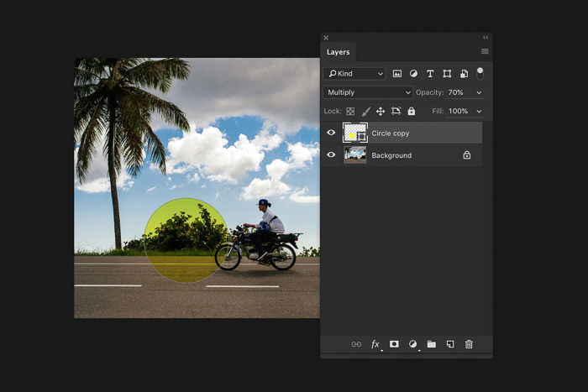Screen dimensions: 588x392
Task: Click the lock position icon
Action: click(380, 111)
